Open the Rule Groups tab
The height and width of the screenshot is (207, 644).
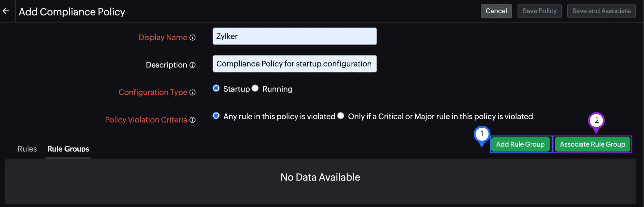point(68,149)
